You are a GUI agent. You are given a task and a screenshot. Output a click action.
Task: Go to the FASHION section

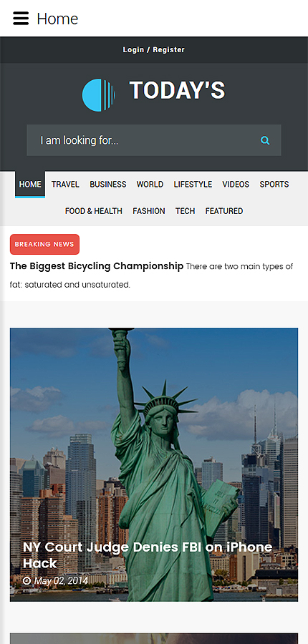pos(149,211)
